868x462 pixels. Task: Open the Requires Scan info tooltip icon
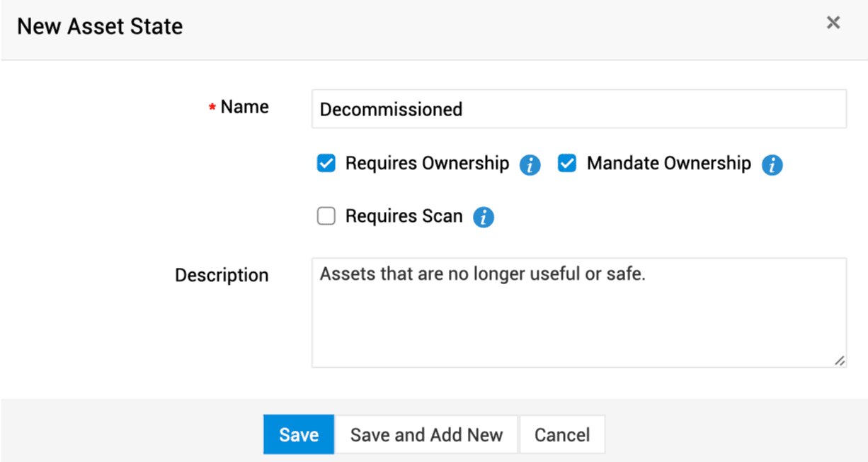coord(483,218)
